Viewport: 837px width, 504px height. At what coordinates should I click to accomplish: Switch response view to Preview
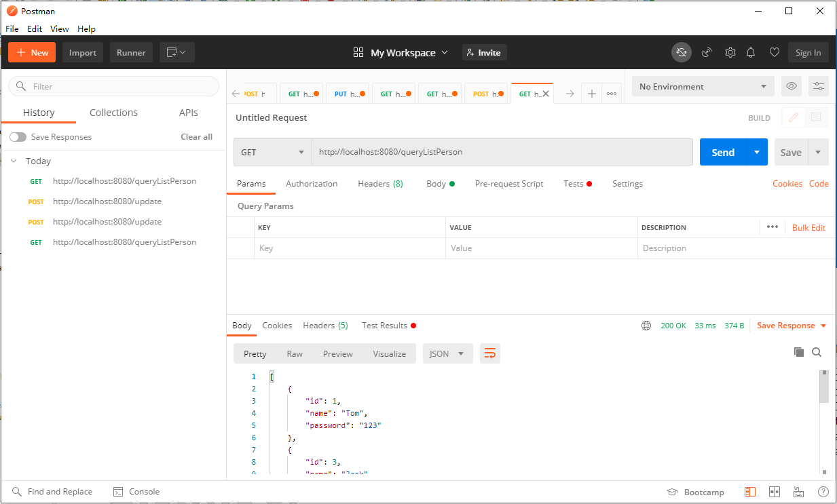tap(337, 353)
